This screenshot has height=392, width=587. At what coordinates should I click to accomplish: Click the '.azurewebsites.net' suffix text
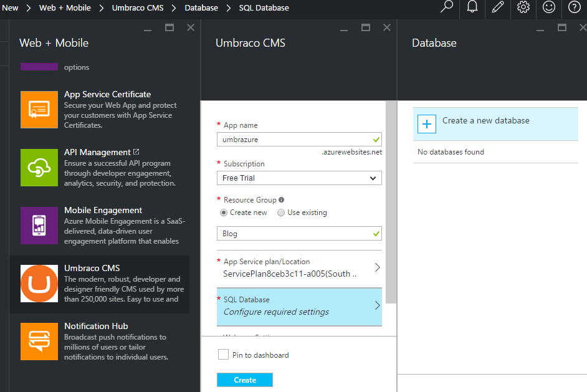click(x=352, y=152)
